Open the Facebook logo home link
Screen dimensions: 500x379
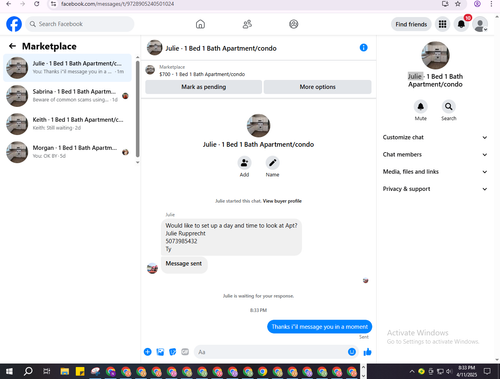coord(14,24)
